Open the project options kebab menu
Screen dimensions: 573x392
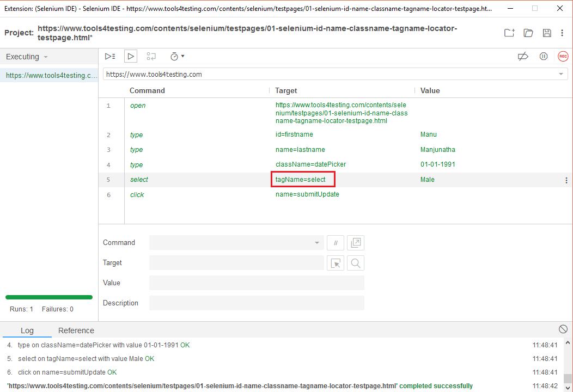(562, 33)
